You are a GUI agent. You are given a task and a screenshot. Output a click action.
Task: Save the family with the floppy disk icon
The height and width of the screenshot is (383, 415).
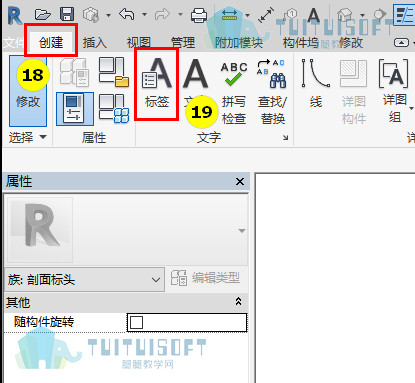point(67,15)
